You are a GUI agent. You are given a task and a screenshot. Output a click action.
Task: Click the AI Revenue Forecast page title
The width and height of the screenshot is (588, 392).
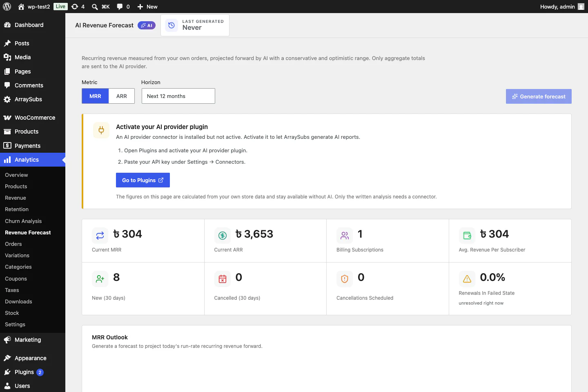(x=104, y=25)
